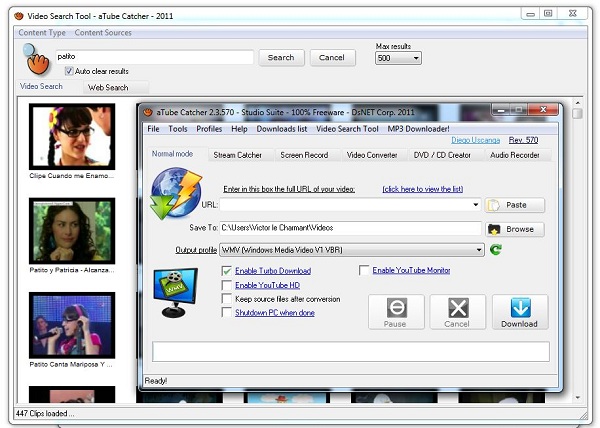Click the search query field containing patito
600x428 pixels.
click(155, 57)
